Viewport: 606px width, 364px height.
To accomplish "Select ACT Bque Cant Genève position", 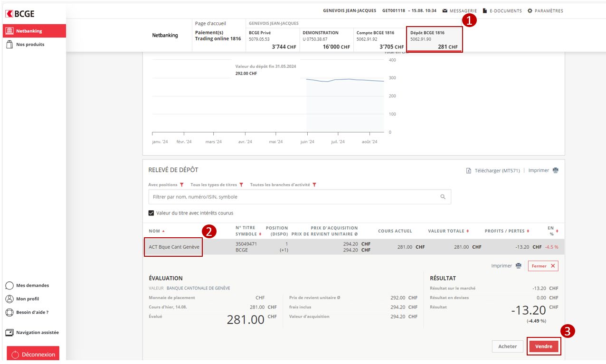I will click(174, 247).
